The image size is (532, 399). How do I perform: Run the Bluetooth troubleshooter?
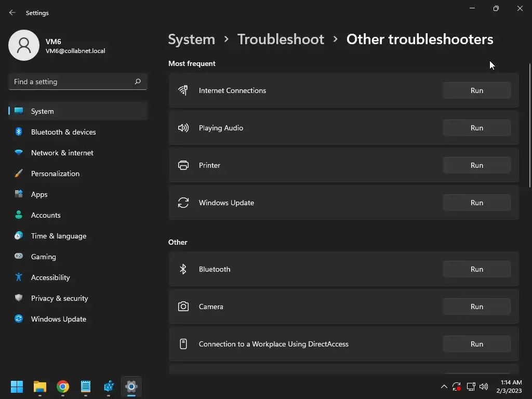[477, 269]
